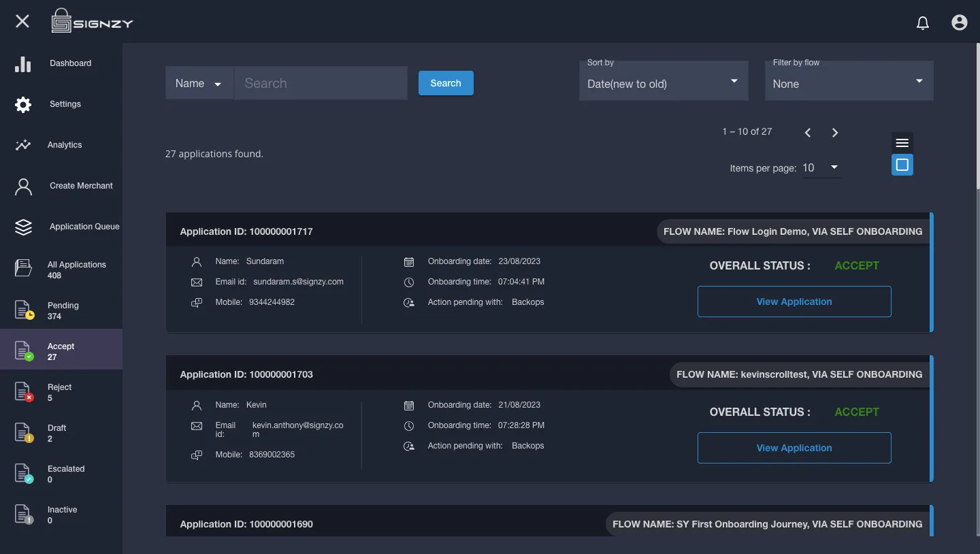Close the sidebar with the X icon

click(22, 21)
